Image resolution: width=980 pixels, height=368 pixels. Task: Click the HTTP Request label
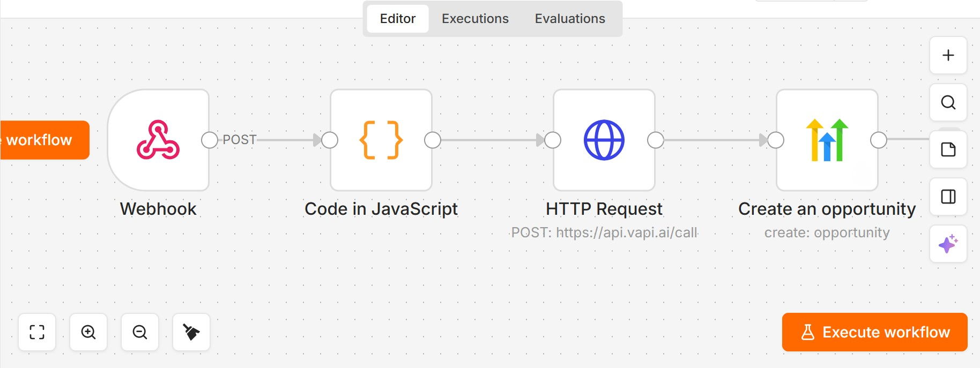pos(604,209)
